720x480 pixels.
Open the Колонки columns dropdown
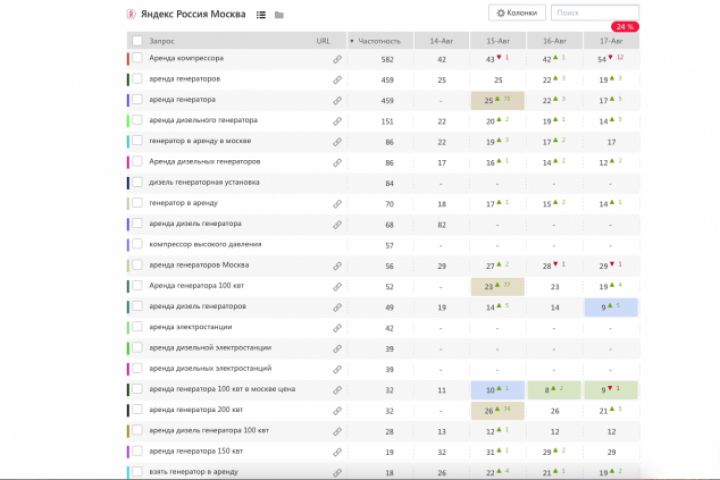pyautogui.click(x=516, y=13)
